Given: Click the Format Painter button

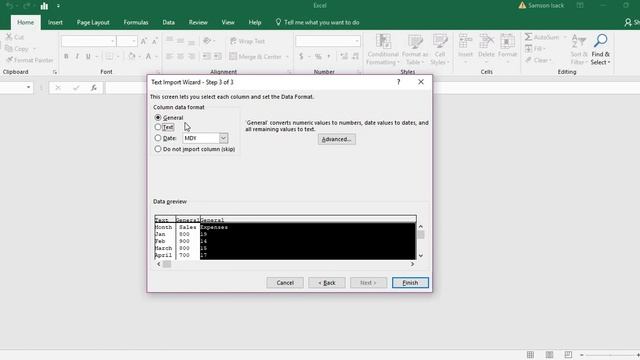Looking at the screenshot, I should click(29, 60).
